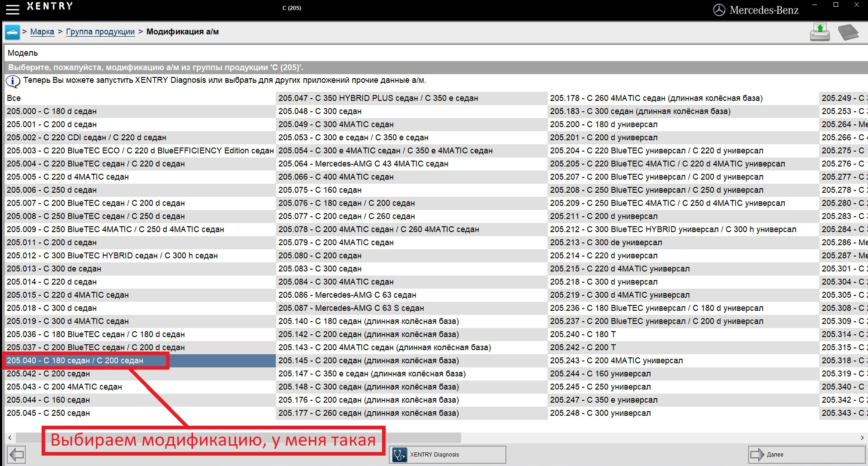
Task: Go to the Группа продукции breadcrumb link
Action: tap(100, 32)
